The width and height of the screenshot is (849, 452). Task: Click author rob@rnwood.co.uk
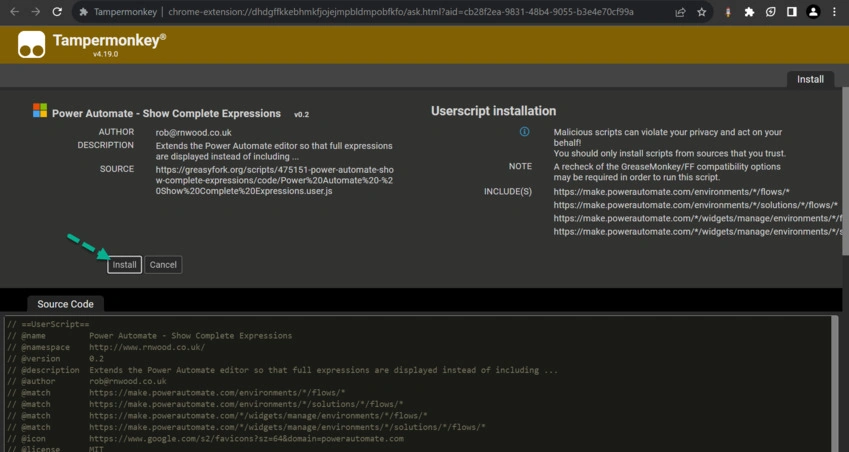coord(193,132)
